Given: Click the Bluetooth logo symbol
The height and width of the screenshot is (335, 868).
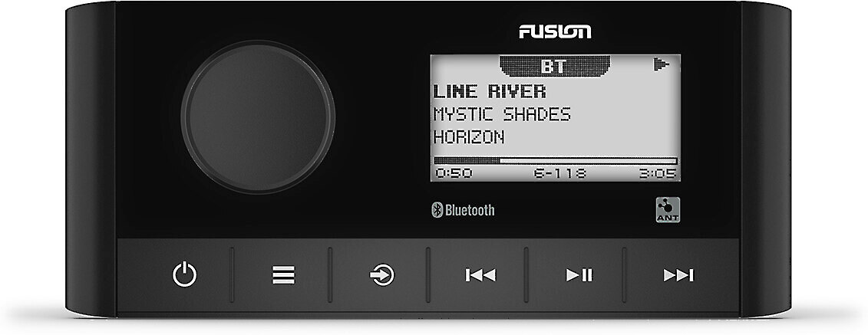Looking at the screenshot, I should click(437, 210).
